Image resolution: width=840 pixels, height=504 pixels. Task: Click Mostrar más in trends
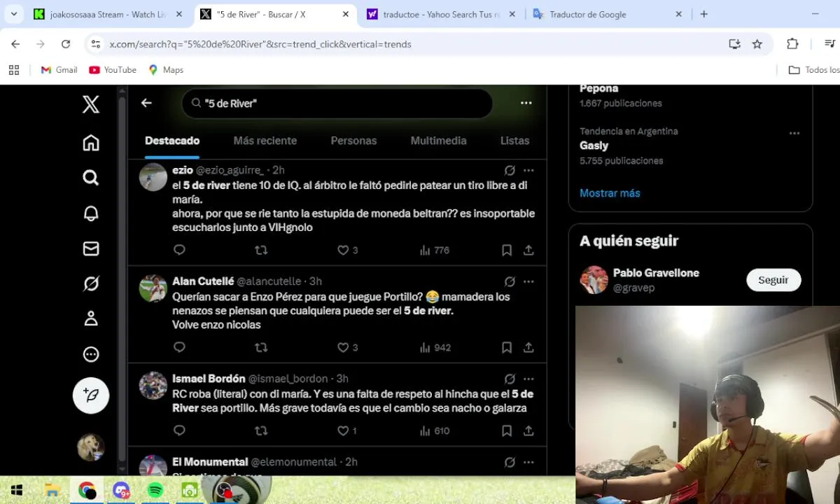(x=610, y=193)
